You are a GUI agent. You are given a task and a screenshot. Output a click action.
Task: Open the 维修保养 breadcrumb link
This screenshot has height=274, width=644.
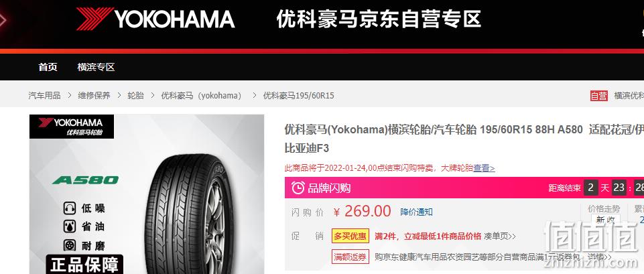[x=94, y=96]
